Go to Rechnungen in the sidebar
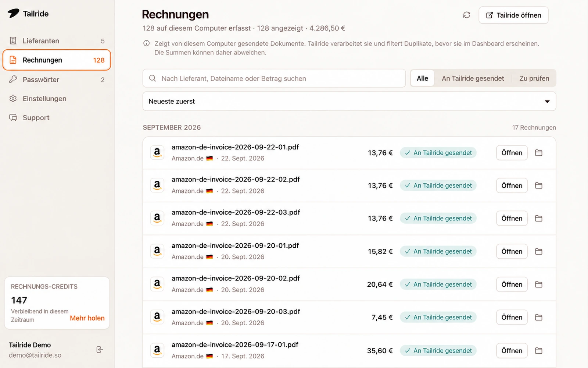 pyautogui.click(x=57, y=60)
